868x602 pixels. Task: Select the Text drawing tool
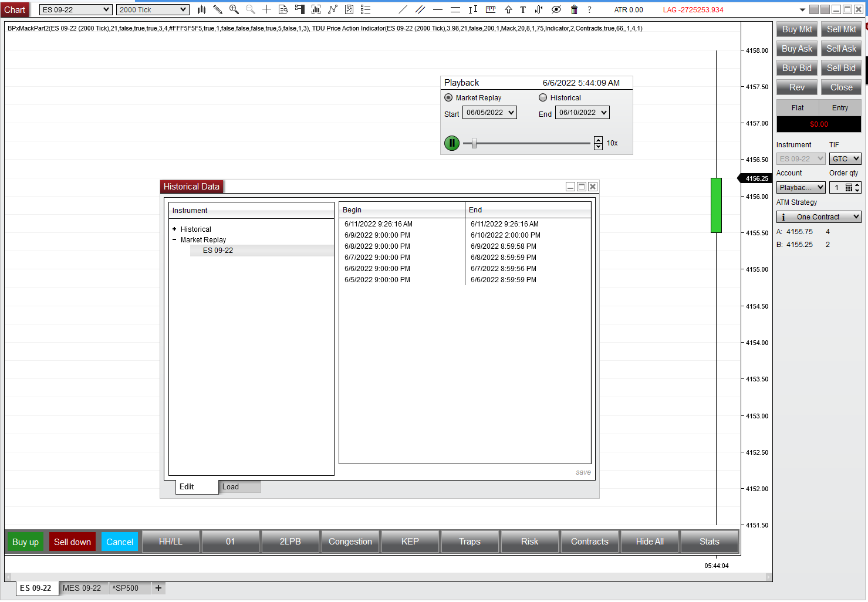(x=523, y=9)
